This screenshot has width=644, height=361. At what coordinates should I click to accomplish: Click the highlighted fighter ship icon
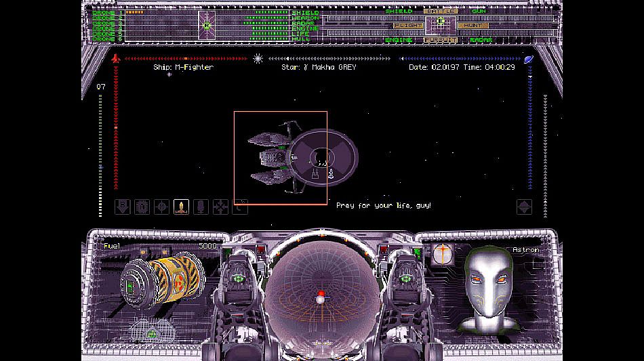pos(181,207)
